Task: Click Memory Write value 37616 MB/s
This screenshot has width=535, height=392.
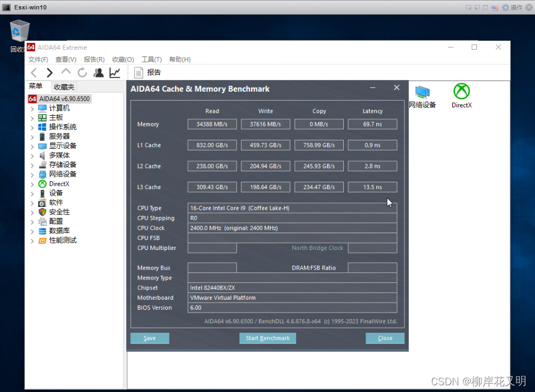Action: (266, 124)
